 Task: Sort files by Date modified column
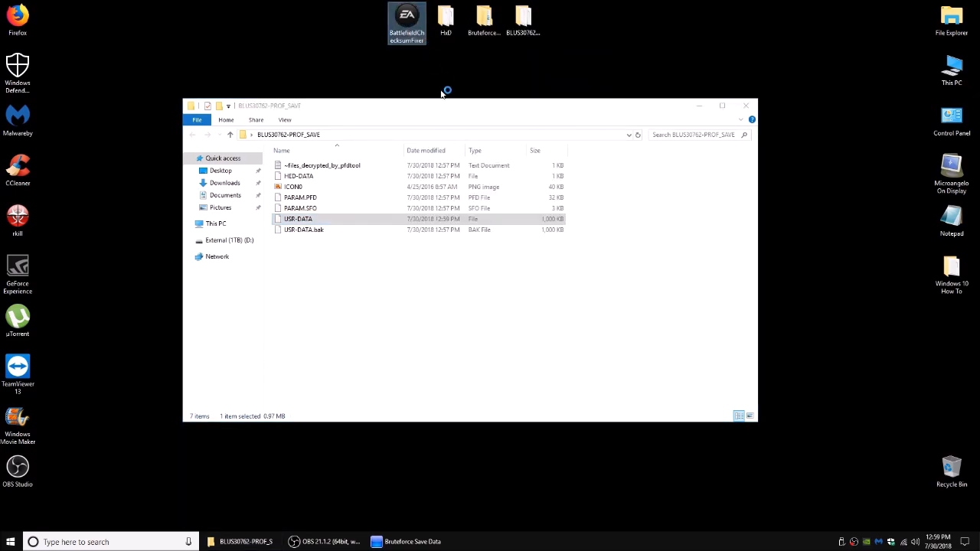click(x=435, y=150)
